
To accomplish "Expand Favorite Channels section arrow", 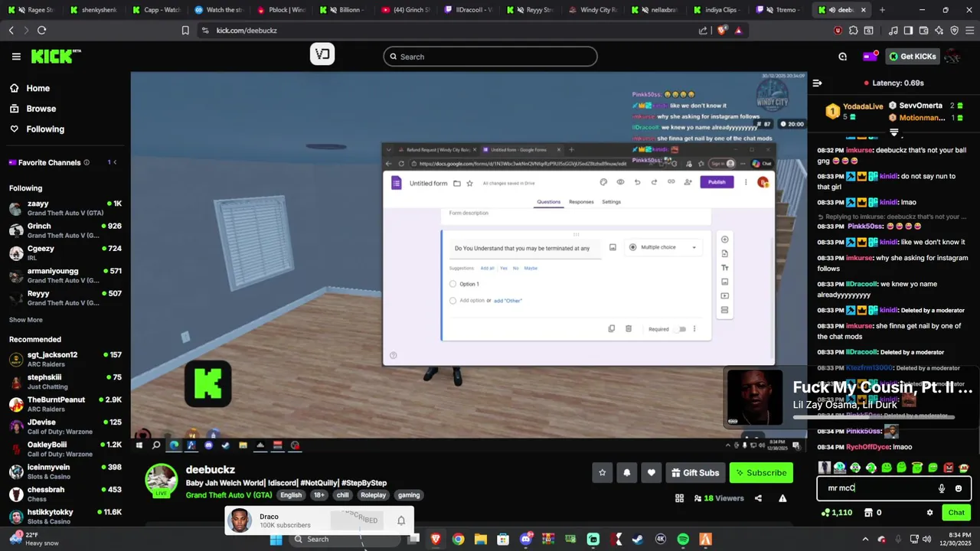I will tap(116, 162).
